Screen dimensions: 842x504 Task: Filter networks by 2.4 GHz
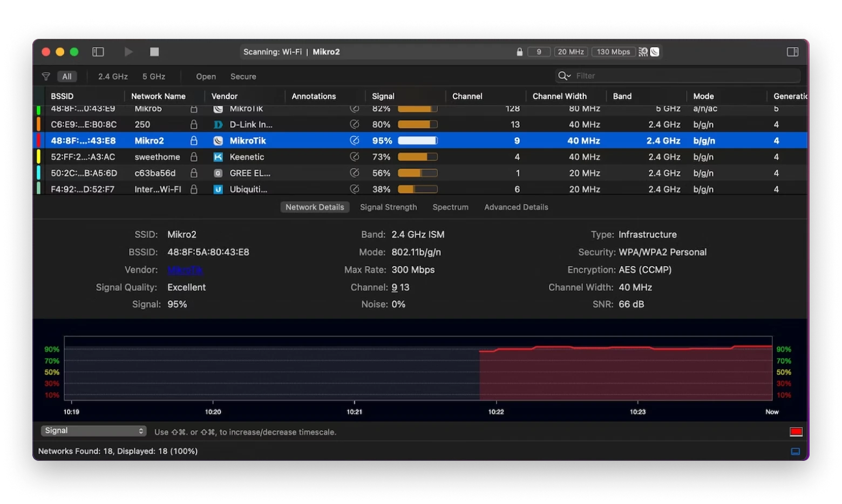pos(113,77)
